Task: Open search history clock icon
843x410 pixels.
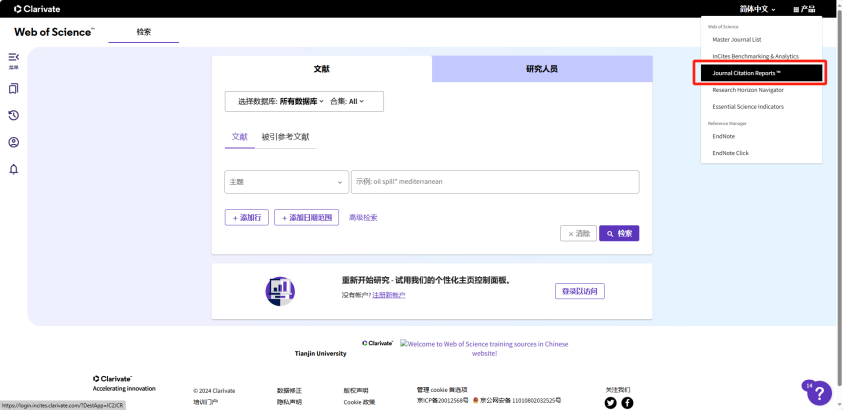Action: pos(13,116)
